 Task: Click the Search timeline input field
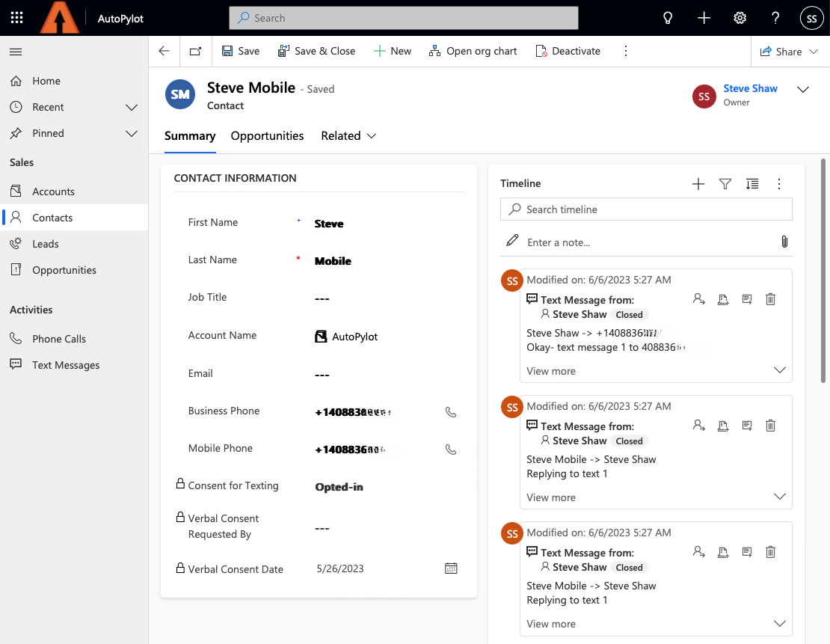coord(646,209)
